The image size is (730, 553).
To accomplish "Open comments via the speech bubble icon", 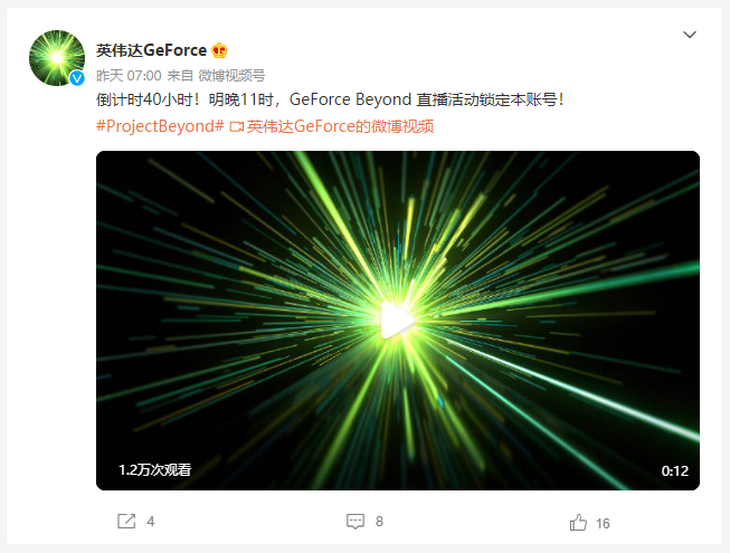I will tap(355, 521).
